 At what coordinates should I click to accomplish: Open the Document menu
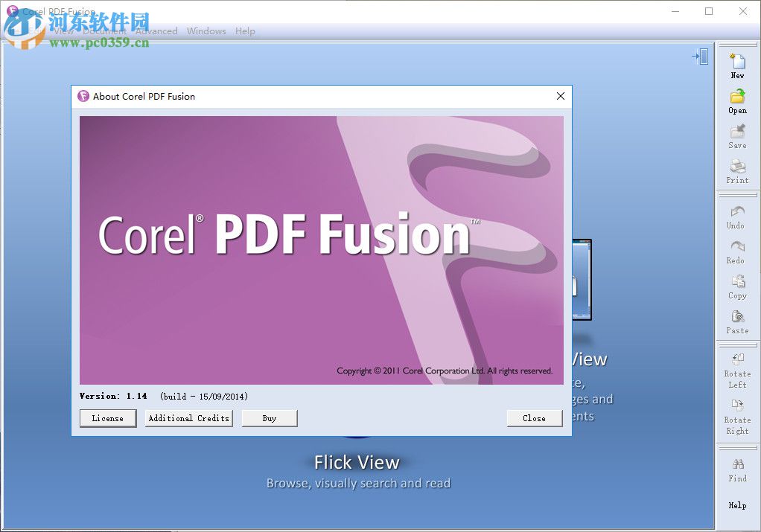pos(106,31)
